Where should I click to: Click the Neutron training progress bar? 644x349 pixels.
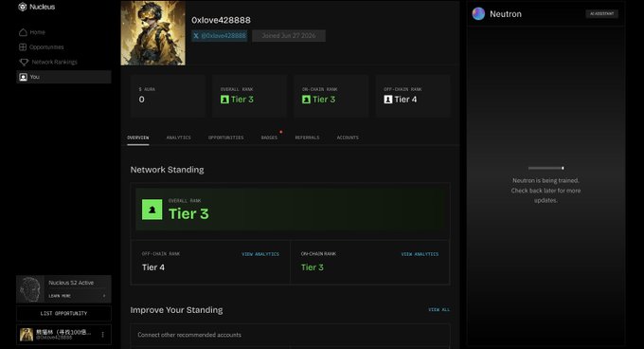(x=546, y=168)
